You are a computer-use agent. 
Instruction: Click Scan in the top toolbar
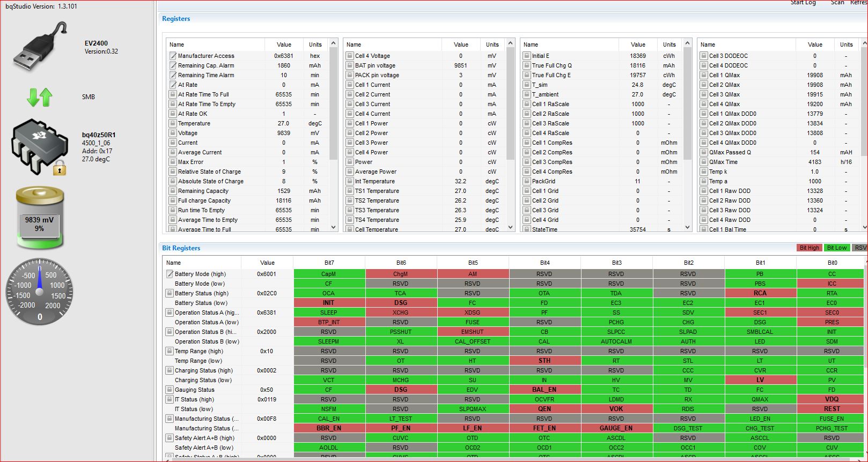pos(837,3)
